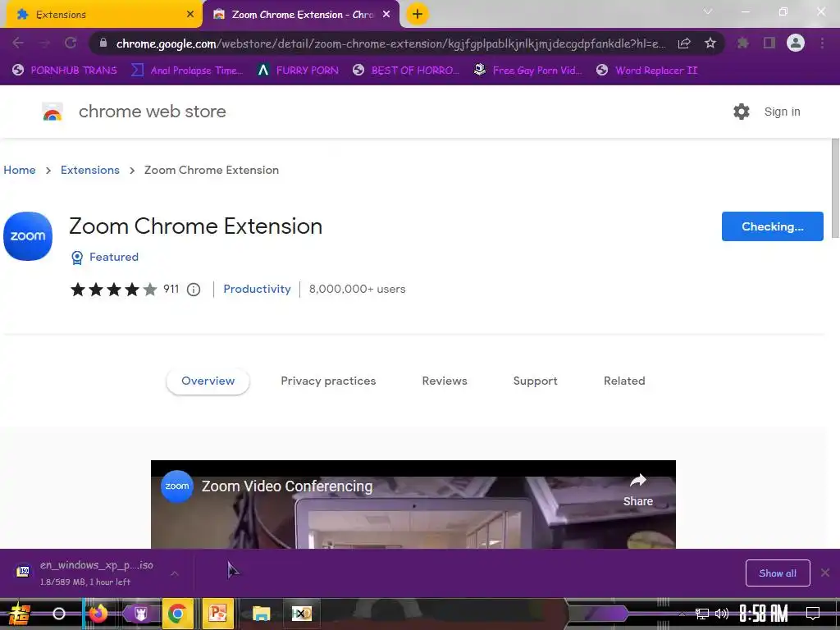Click the address bar URL
This screenshot has width=840, height=630.
coord(390,43)
